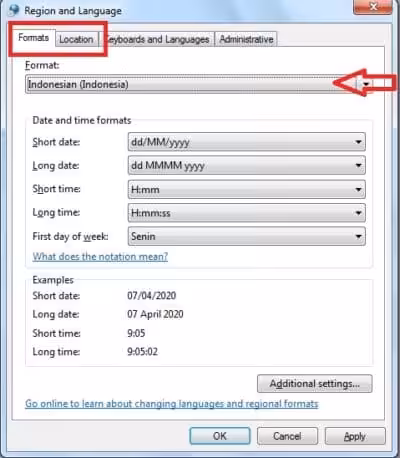This screenshot has height=458, width=400.
Task: Open the Location tab
Action: (x=76, y=39)
